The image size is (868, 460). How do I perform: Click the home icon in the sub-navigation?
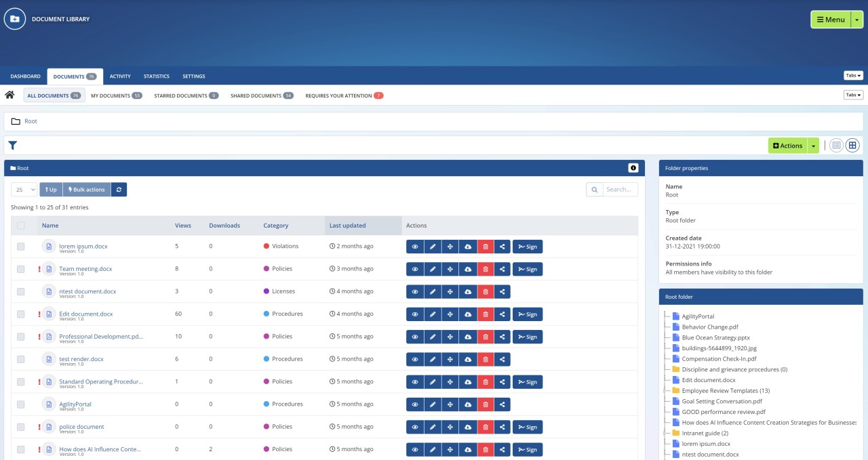click(10, 95)
